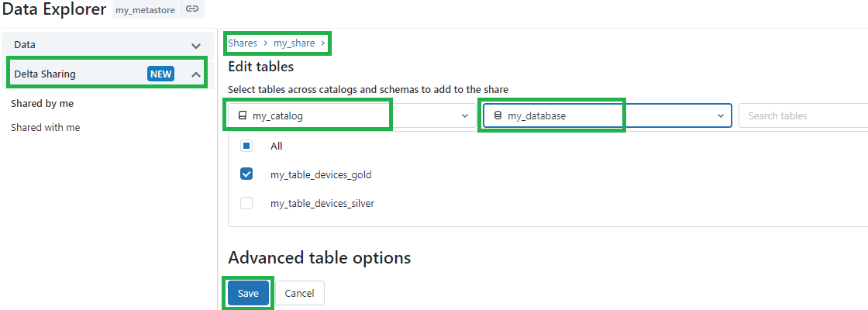This screenshot has height=310, width=868.
Task: Click the database stack icon
Action: coord(498,115)
